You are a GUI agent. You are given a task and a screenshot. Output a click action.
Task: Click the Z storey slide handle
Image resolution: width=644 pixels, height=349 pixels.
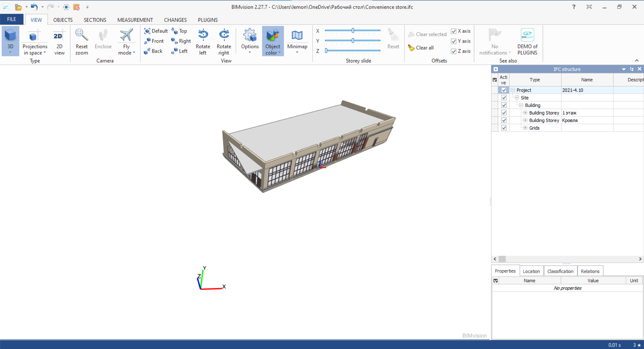coord(326,51)
